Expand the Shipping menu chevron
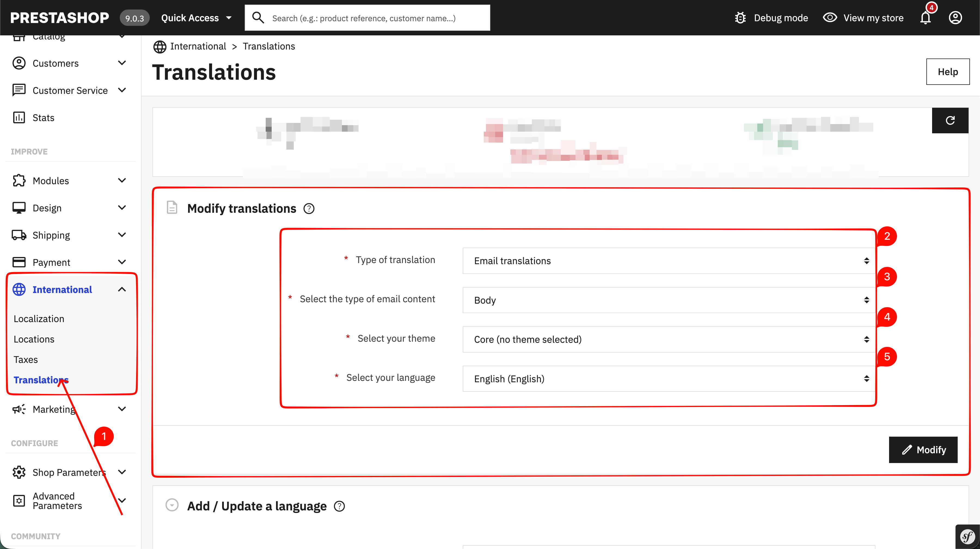This screenshot has width=980, height=549. coord(122,235)
